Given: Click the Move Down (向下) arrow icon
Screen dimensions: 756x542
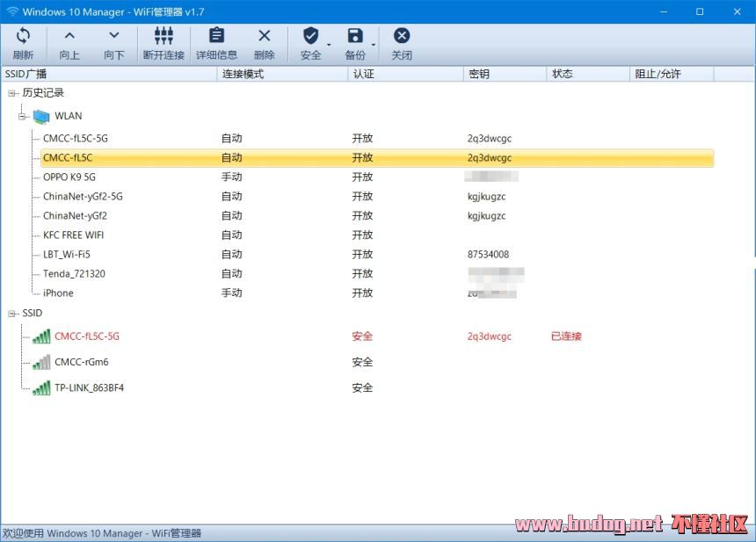Looking at the screenshot, I should [x=113, y=35].
